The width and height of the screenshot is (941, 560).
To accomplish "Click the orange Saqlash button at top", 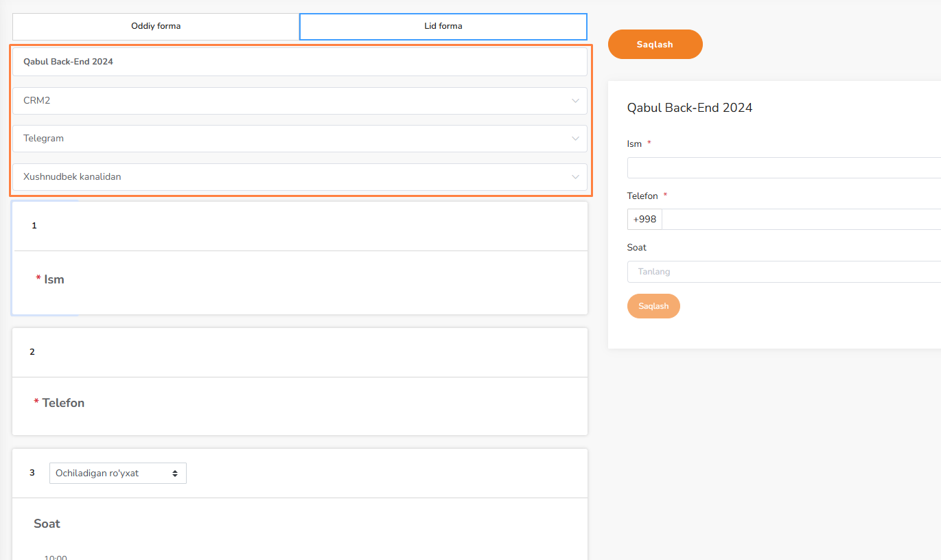I will [x=655, y=45].
